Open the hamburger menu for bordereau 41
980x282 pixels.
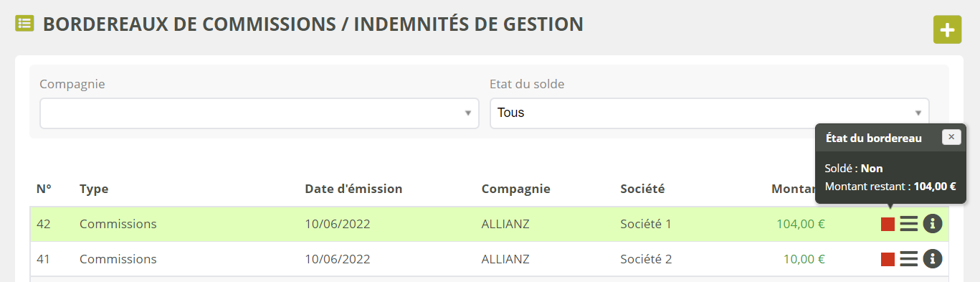coord(909,259)
